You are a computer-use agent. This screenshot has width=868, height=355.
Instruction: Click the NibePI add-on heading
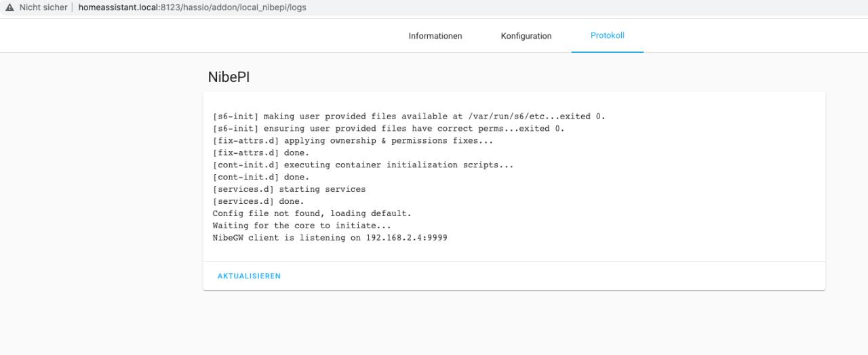pyautogui.click(x=229, y=77)
